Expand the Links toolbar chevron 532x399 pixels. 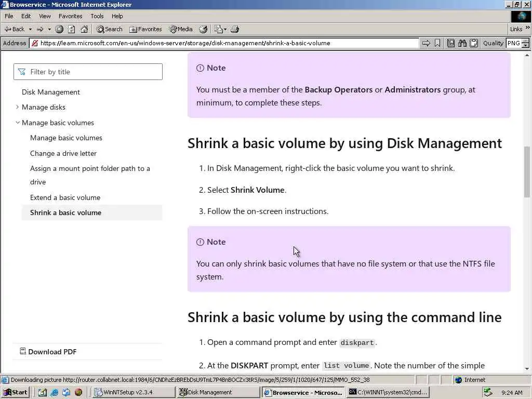(528, 28)
